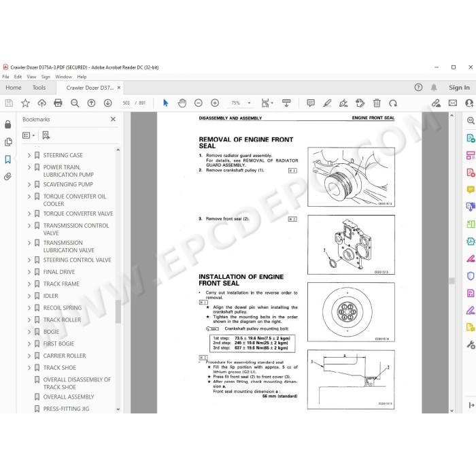
Task: Open Protect shield tool in right pane
Action: [x=471, y=276]
